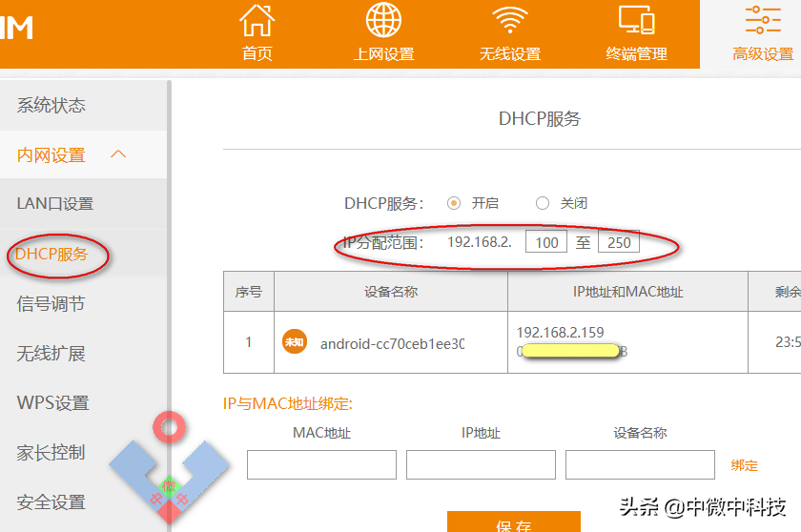Click the orange 保存 button
This screenshot has height=532, width=801.
click(514, 522)
